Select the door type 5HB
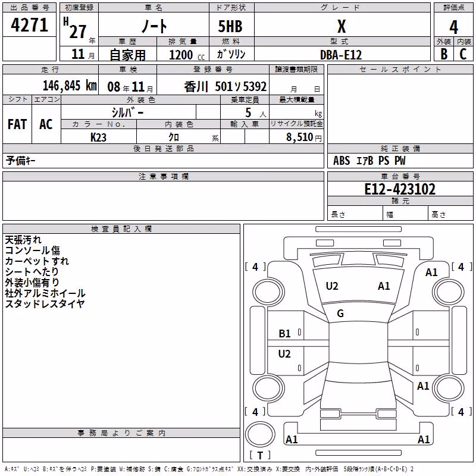476x476 pixels. [230, 26]
